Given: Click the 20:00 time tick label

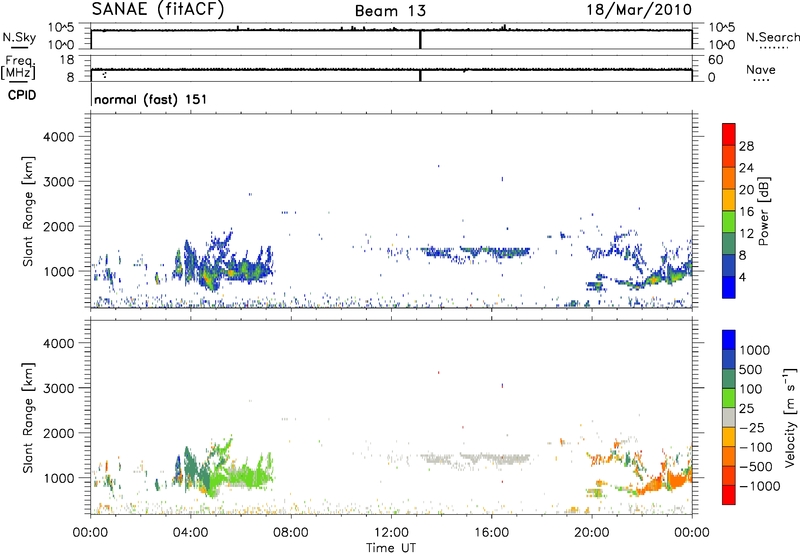Looking at the screenshot, I should (x=591, y=533).
